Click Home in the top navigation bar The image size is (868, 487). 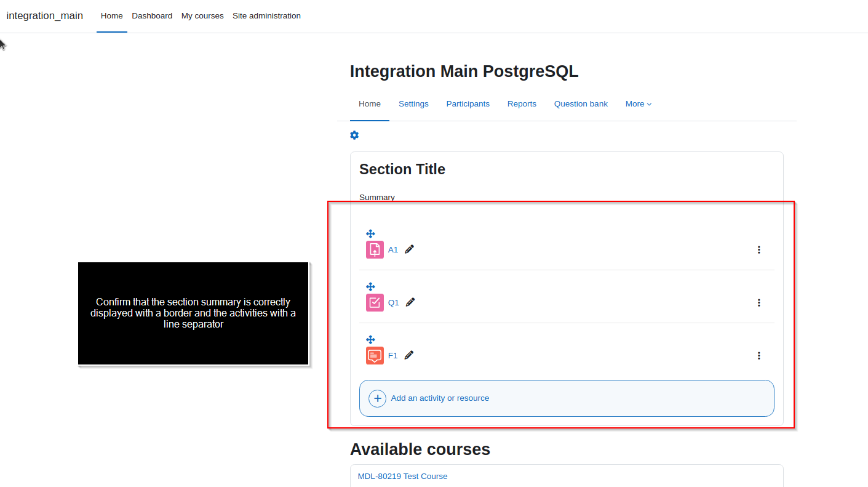112,16
